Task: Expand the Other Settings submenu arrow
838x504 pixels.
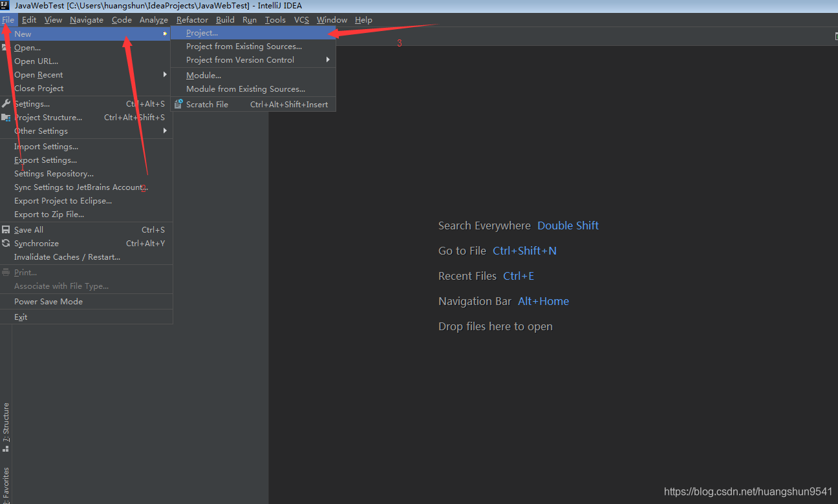Action: [165, 131]
